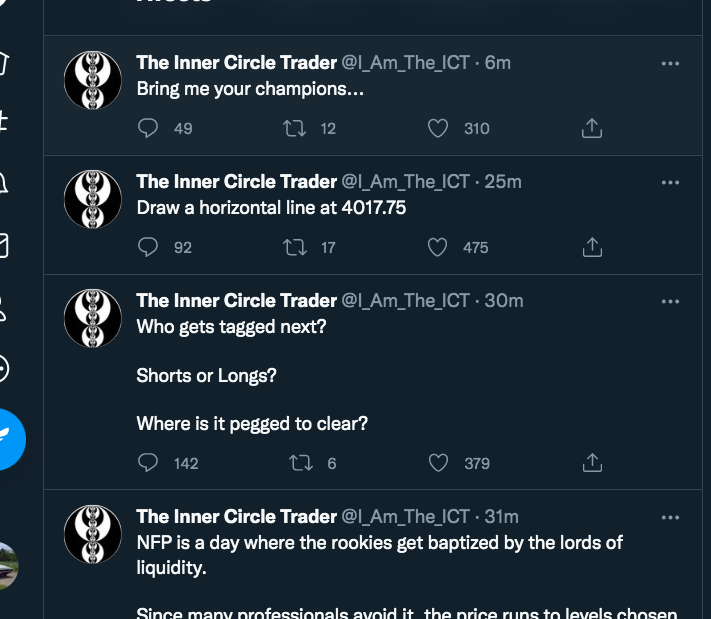Viewport: 711px width, 619px height.
Task: Open more options for the 'Bring me your champions' tweet
Action: (670, 63)
